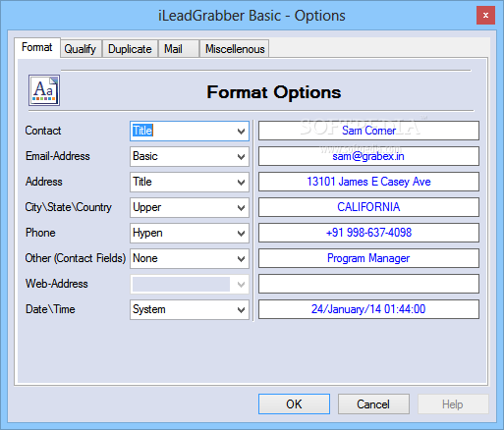The width and height of the screenshot is (504, 430).
Task: Click the Phone label
Action: click(x=40, y=233)
